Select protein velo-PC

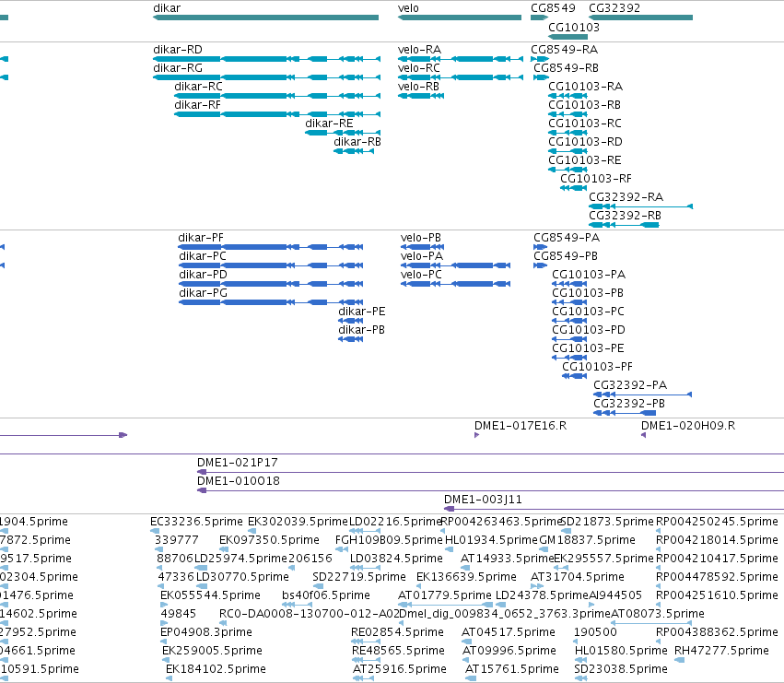(x=422, y=275)
